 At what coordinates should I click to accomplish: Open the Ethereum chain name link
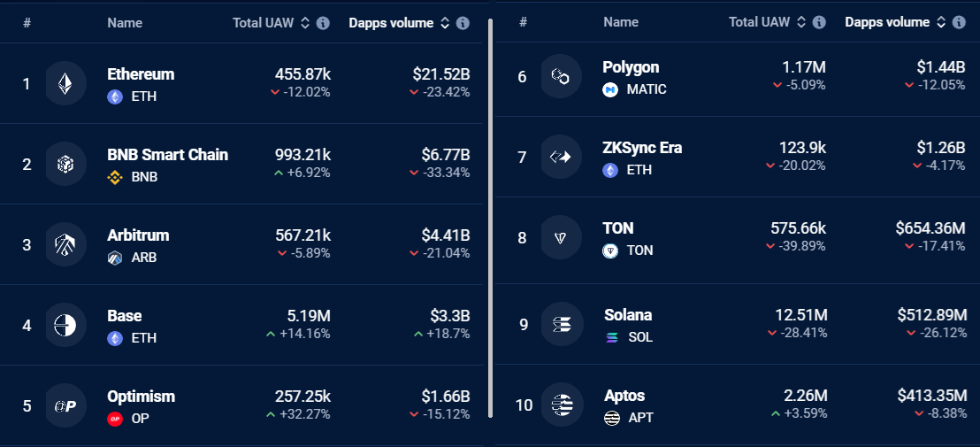pos(141,74)
